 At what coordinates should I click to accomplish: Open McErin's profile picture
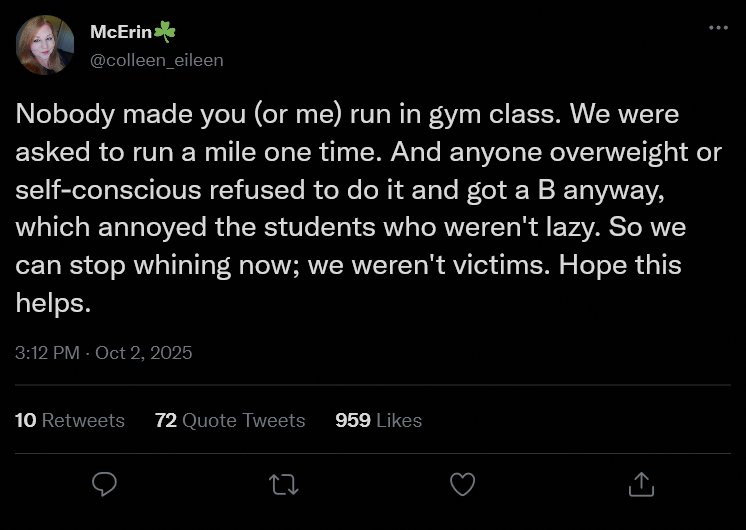45,45
